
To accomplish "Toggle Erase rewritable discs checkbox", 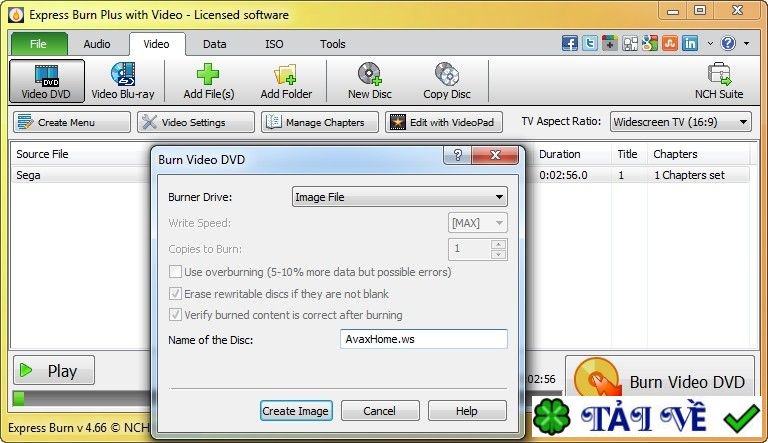I will 175,294.
